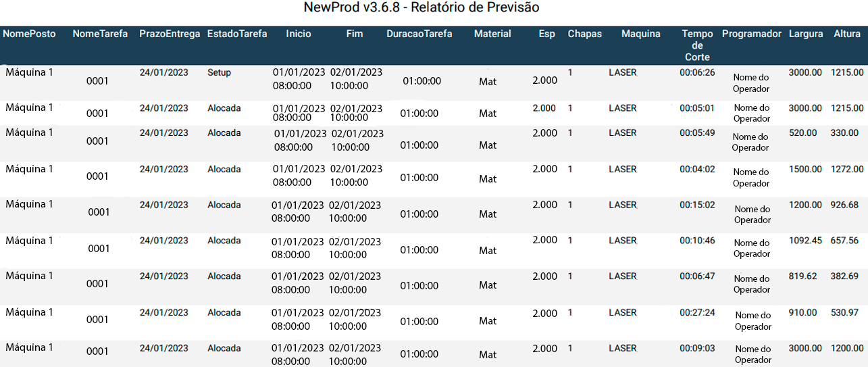Click the height value 330.00

click(844, 133)
